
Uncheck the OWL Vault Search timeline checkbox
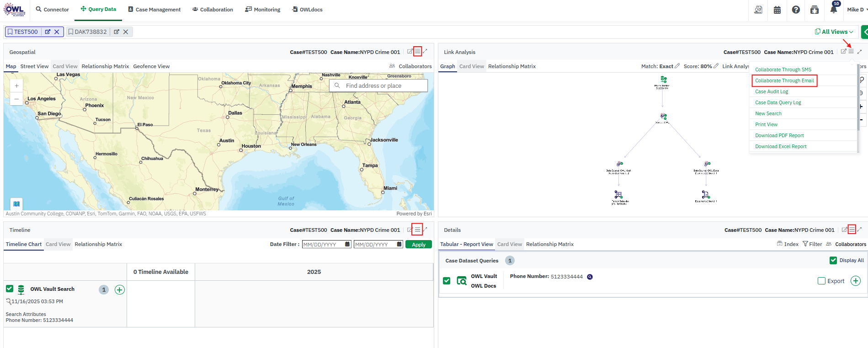pyautogui.click(x=10, y=289)
